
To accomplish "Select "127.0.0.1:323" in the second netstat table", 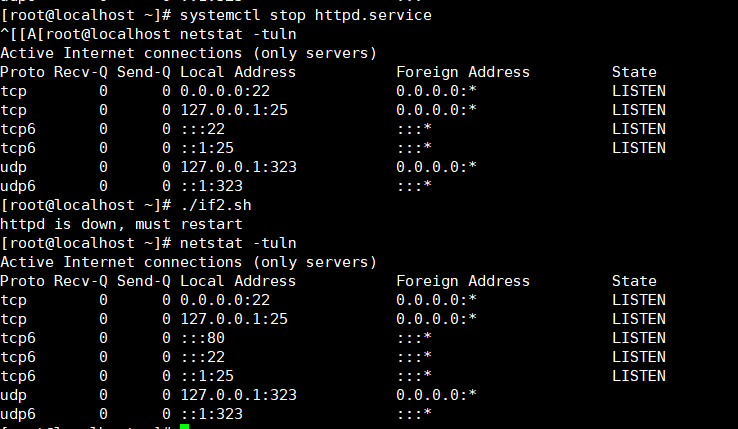I will tap(238, 395).
